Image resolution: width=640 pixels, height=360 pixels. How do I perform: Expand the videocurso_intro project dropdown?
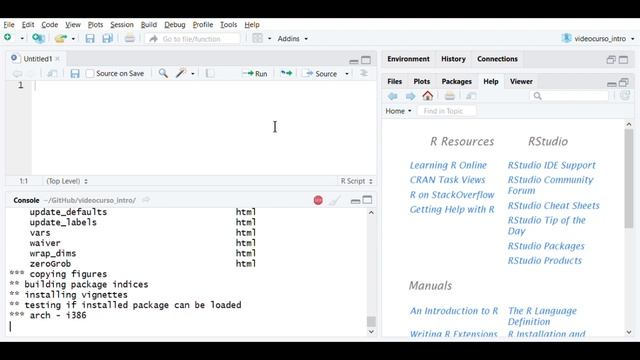tap(633, 39)
